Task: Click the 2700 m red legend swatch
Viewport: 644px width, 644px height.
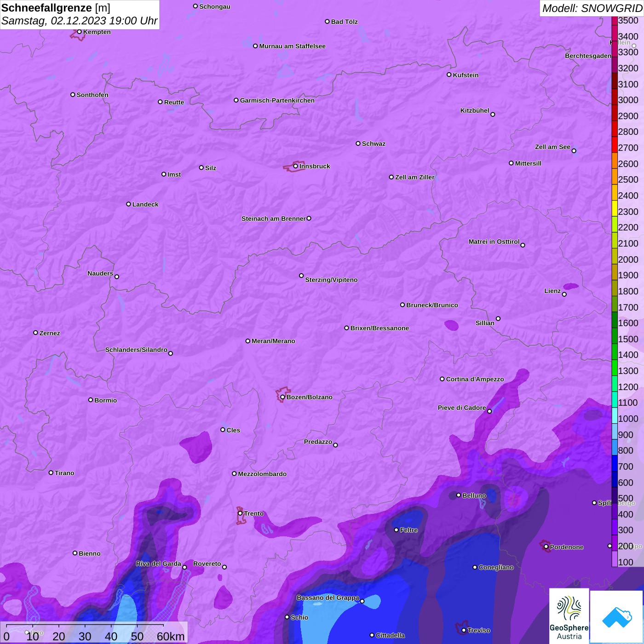Action: tap(615, 144)
